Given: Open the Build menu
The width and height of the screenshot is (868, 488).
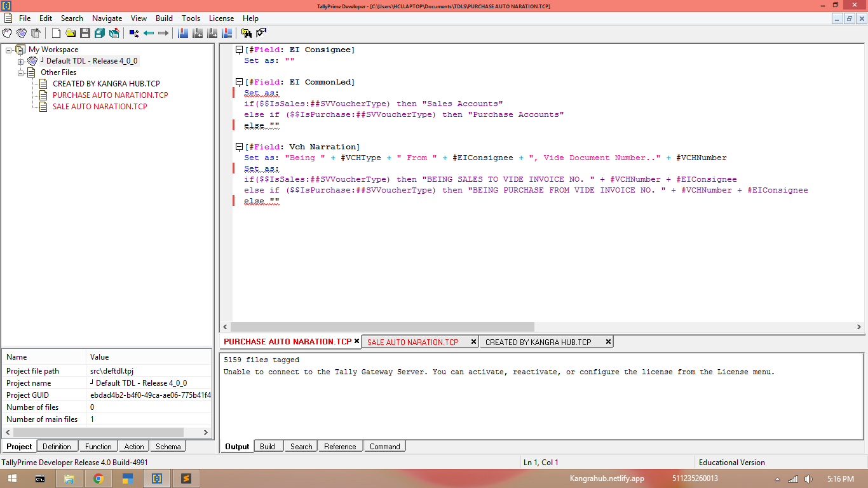Looking at the screenshot, I should pos(164,18).
